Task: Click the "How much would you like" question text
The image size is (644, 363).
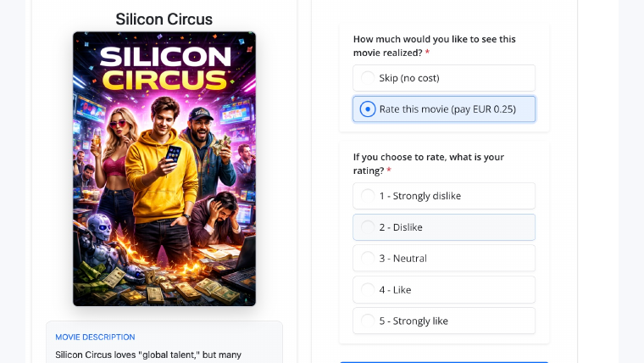Action: [434, 46]
